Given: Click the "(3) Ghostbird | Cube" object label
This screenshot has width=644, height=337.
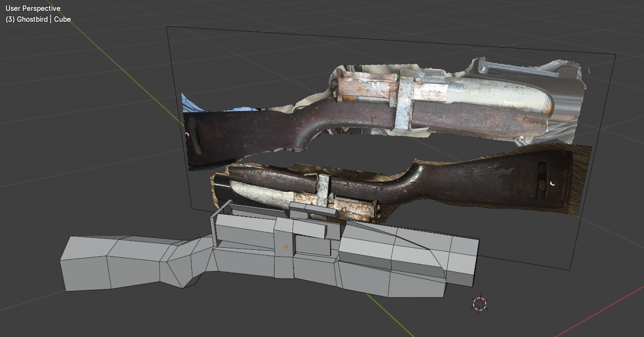Looking at the screenshot, I should tap(38, 19).
